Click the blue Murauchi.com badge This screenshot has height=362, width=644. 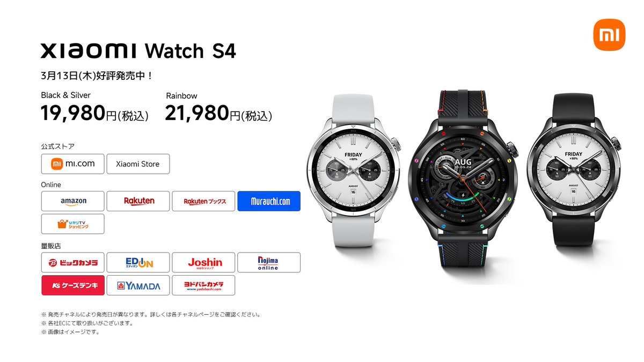coord(269,201)
